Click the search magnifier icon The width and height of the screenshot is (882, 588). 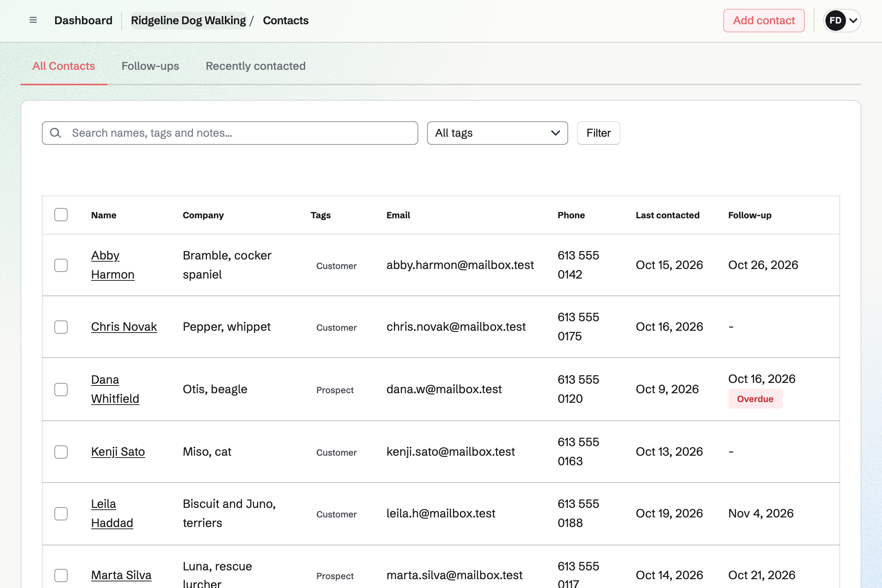[55, 133]
